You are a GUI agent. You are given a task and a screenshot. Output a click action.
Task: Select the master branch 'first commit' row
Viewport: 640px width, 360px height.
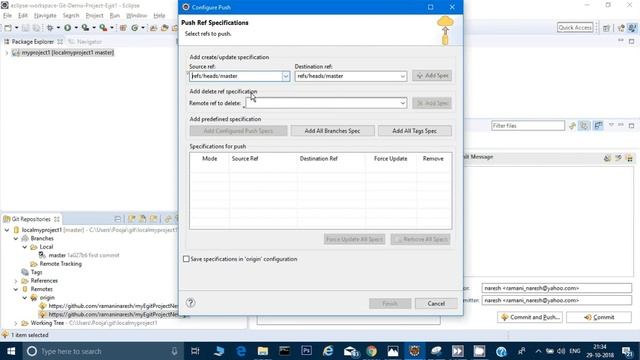pyautogui.click(x=80, y=256)
